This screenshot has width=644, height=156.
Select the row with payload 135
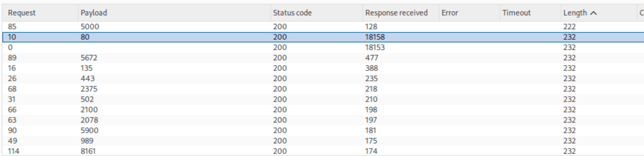coord(323,68)
